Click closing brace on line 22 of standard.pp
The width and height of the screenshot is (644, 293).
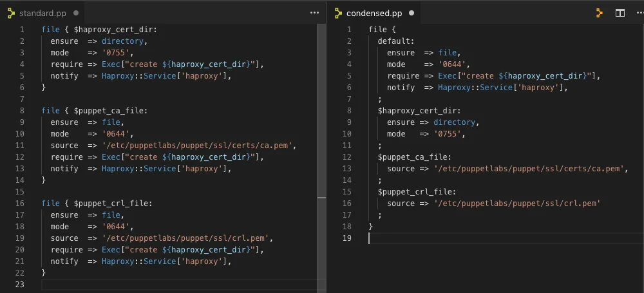[x=44, y=273]
